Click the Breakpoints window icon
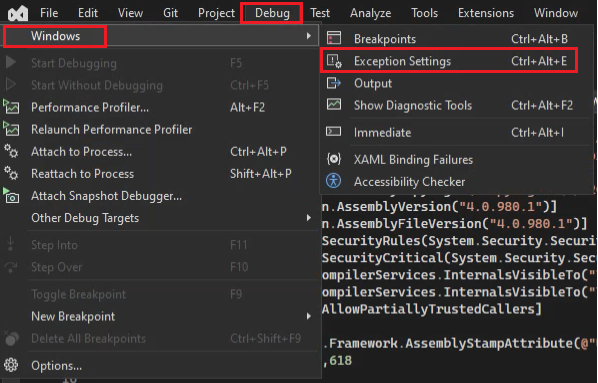This screenshot has height=383, width=598. click(334, 39)
